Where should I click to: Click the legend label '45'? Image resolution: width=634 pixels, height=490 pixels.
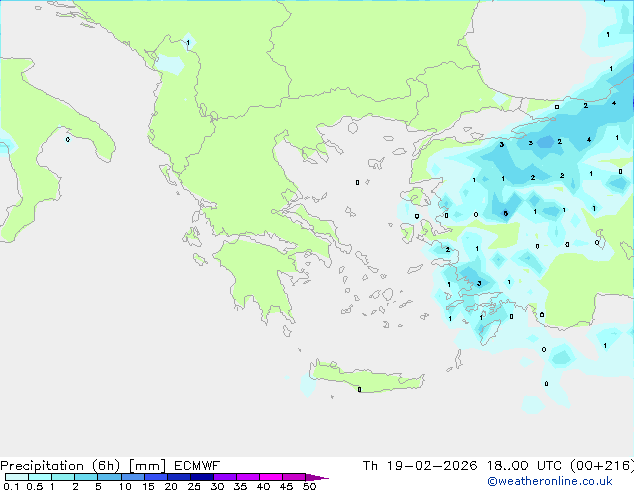coord(286,486)
